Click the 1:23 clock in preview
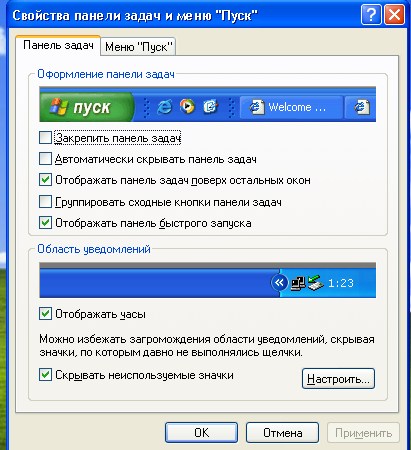 point(341,283)
